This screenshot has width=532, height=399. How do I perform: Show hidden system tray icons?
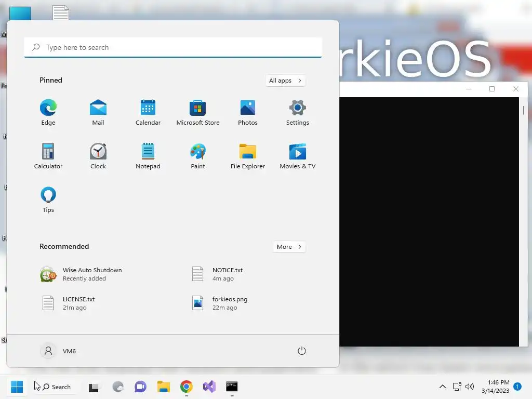(x=443, y=387)
